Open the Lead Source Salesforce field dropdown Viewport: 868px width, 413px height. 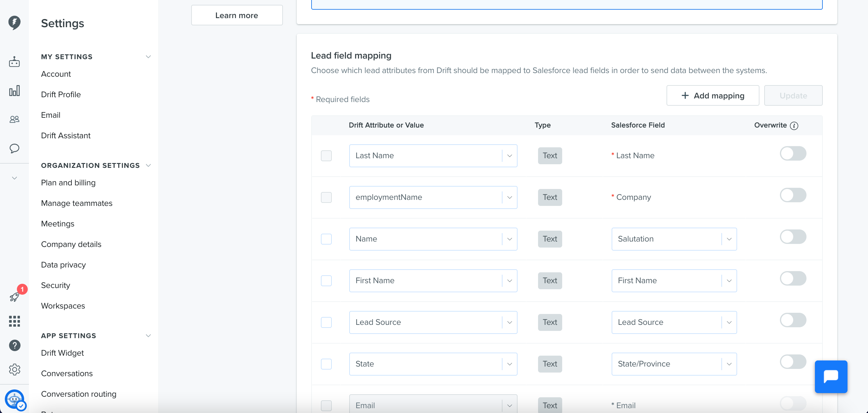[674, 322]
